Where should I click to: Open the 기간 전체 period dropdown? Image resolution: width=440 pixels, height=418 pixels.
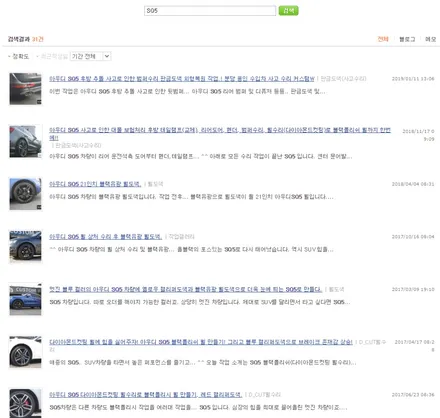(91, 56)
